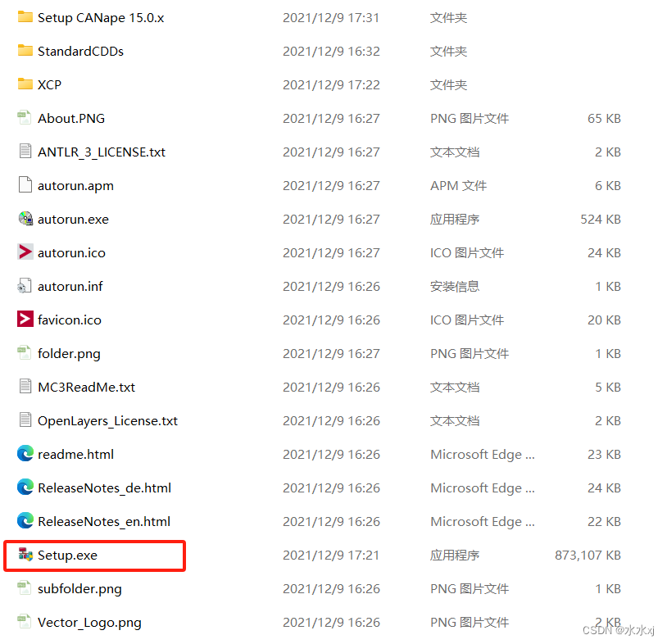
Task: Click the subfolder.png image icon
Action: point(25,588)
